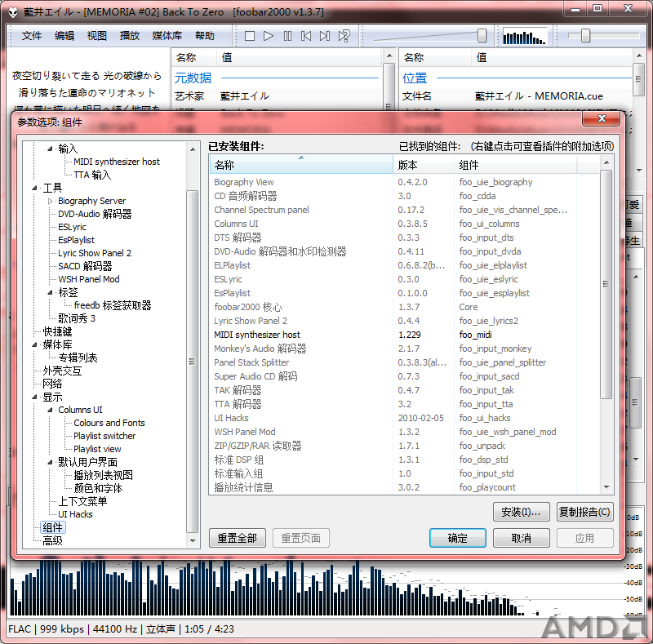Collapse the 显示 tree node
The height and width of the screenshot is (644, 653).
[x=34, y=397]
